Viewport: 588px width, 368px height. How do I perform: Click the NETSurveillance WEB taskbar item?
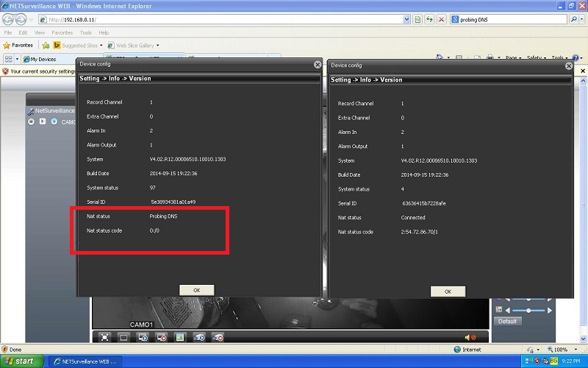(85, 361)
